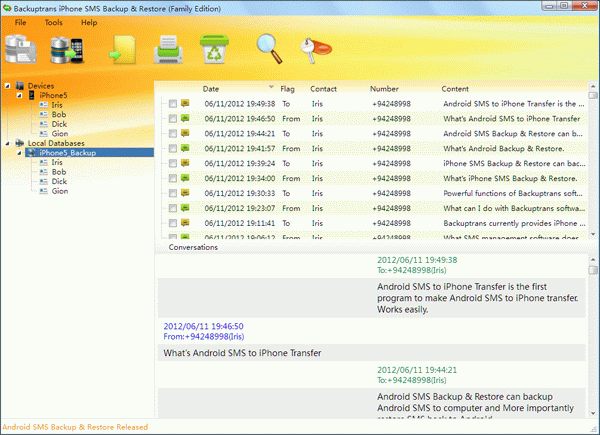
Task: Open the Help menu
Action: click(89, 23)
